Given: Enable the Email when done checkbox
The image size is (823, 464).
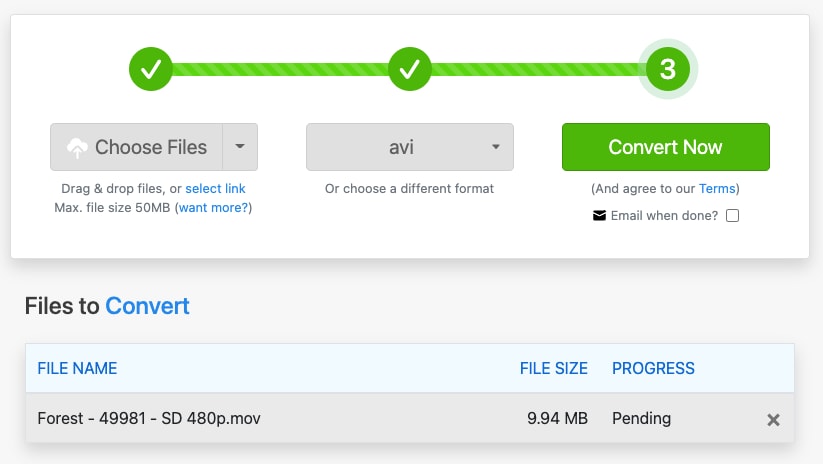Looking at the screenshot, I should pos(733,216).
